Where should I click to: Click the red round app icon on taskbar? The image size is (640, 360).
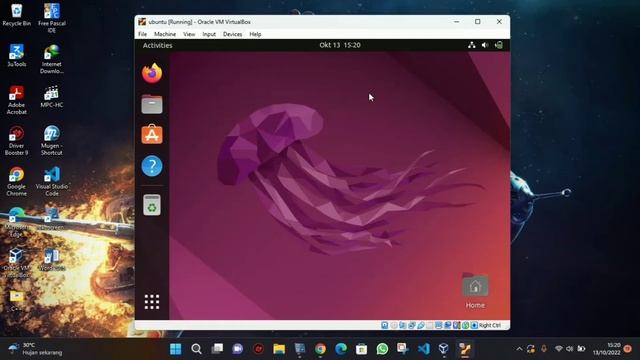[258, 349]
